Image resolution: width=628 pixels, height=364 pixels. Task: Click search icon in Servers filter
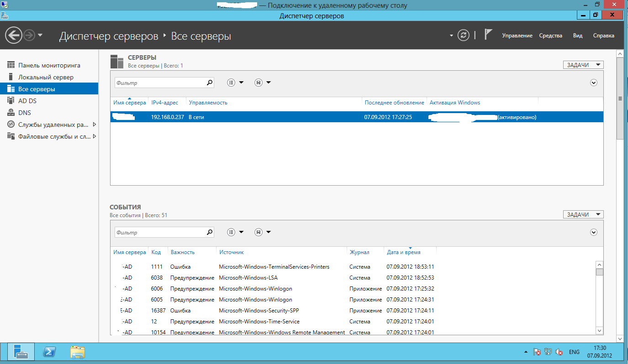[x=210, y=83]
